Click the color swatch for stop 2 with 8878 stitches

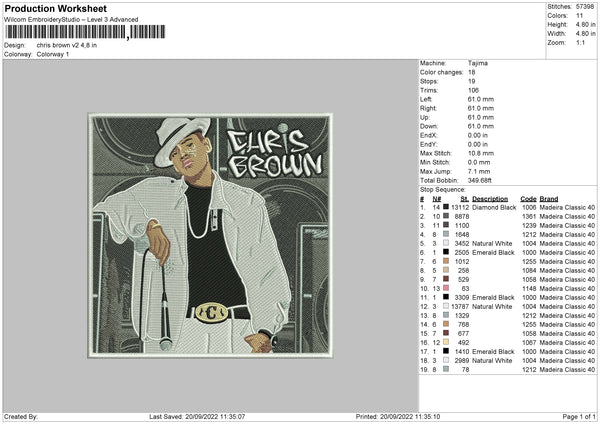pos(446,216)
